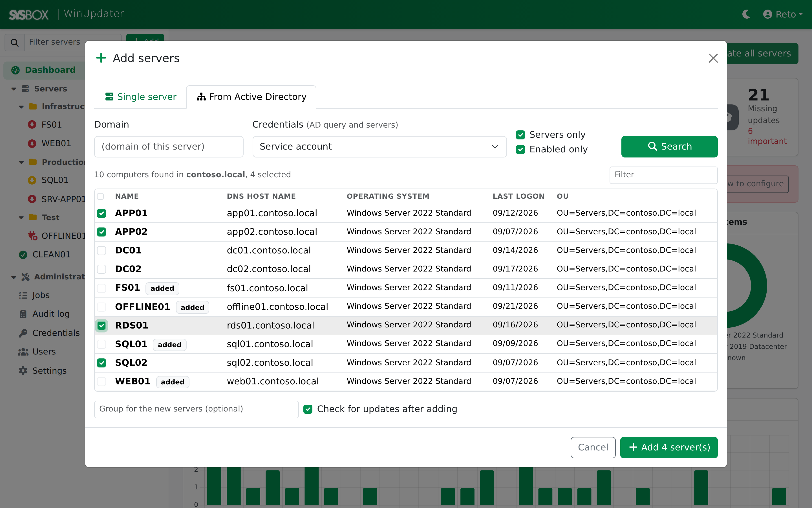
Task: Click the Filter field above the computers table
Action: 663,175
